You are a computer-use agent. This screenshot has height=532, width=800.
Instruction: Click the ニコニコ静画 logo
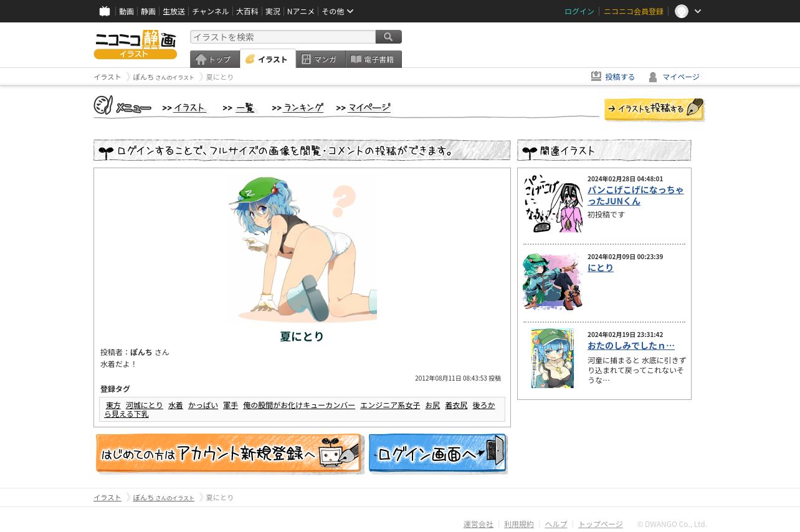pos(135,44)
